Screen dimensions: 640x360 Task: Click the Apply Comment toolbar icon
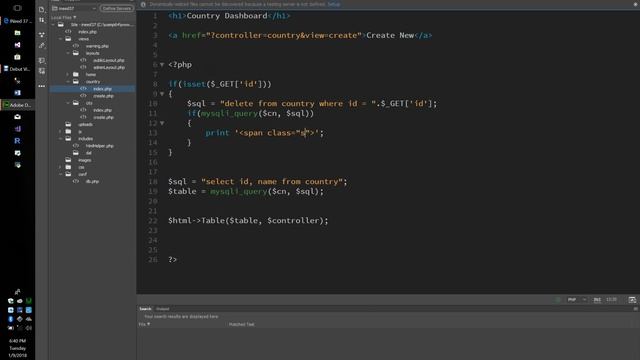tap(42, 60)
